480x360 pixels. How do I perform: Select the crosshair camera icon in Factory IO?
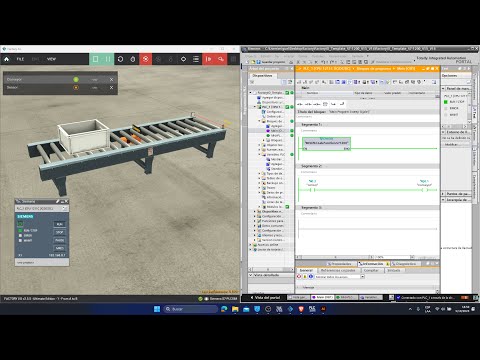pyautogui.click(x=183, y=59)
